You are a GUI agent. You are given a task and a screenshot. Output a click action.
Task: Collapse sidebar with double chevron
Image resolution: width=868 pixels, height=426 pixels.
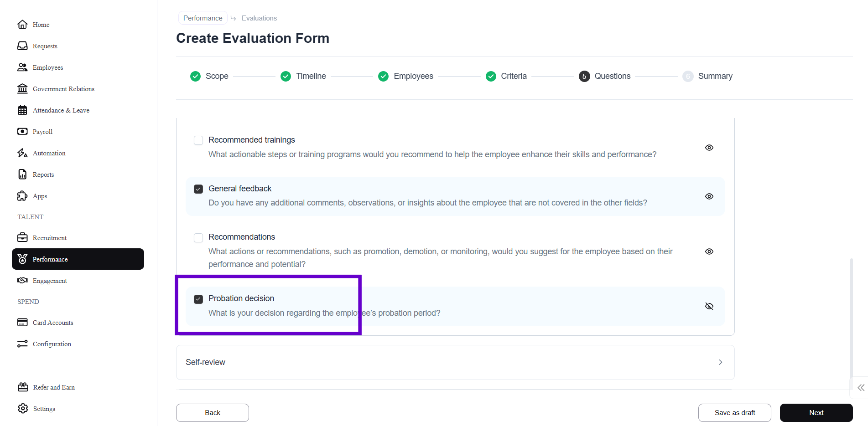click(x=861, y=388)
